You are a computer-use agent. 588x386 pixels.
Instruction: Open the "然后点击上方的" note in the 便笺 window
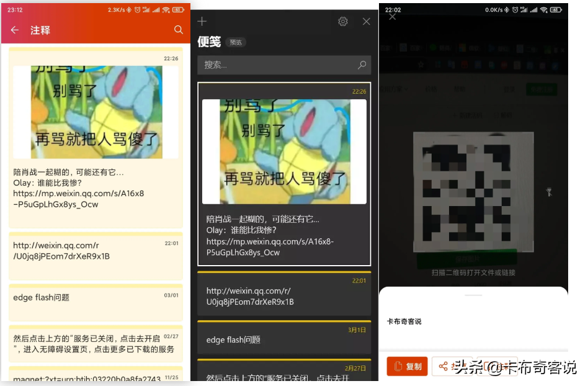pyautogui.click(x=284, y=370)
